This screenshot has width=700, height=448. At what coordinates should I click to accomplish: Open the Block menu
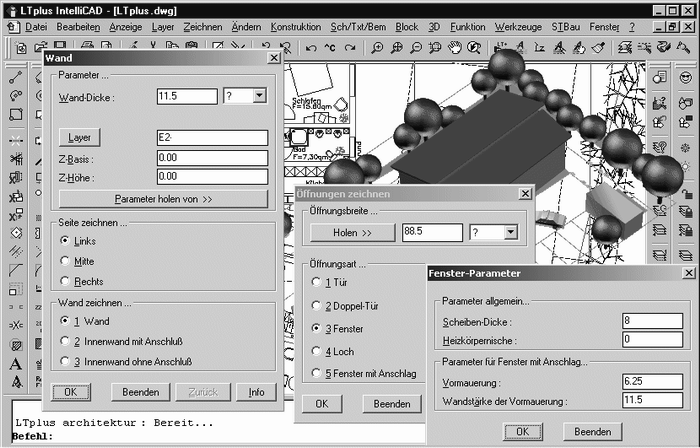407,27
